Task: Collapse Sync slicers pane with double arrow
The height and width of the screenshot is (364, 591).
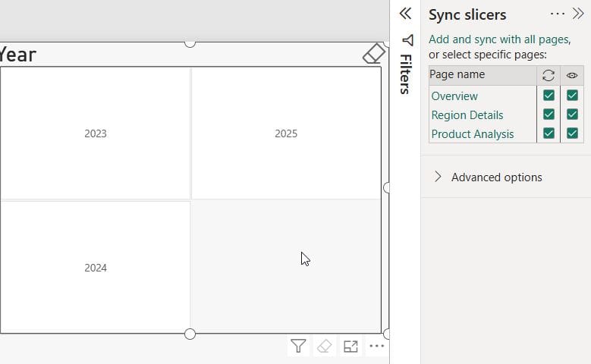Action: click(x=578, y=14)
